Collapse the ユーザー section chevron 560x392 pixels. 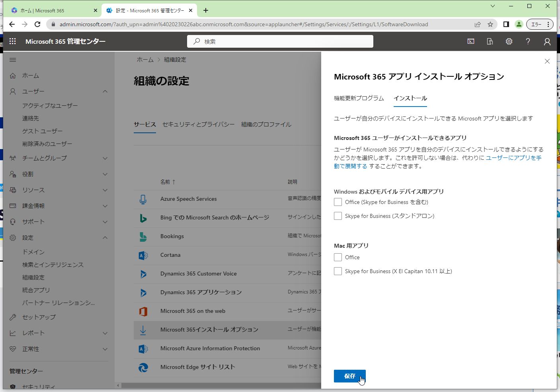105,91
